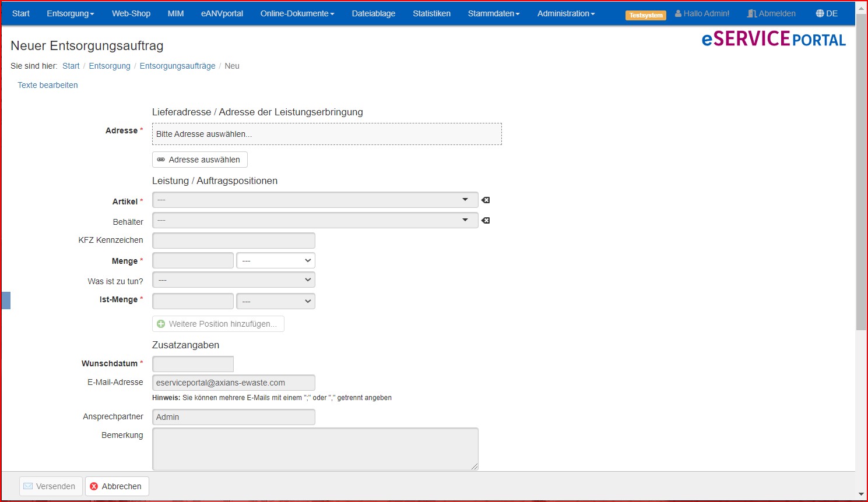
Task: Open the eANVportal menu item
Action: 222,13
